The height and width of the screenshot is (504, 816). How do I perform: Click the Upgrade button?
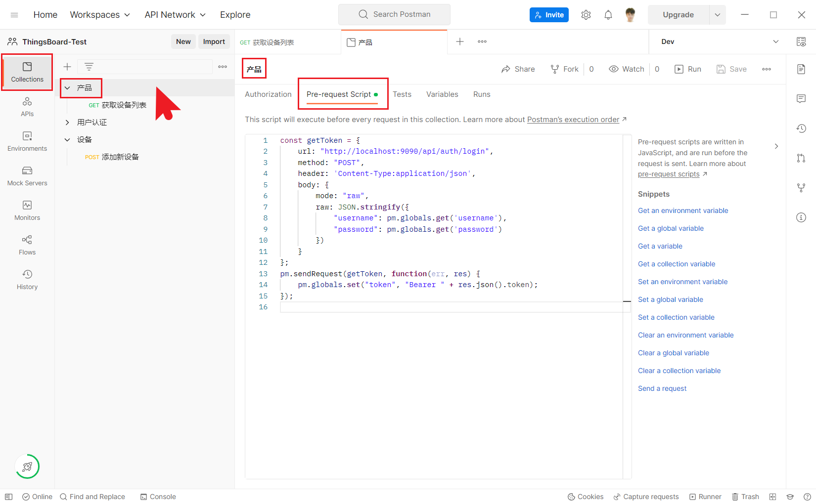pyautogui.click(x=679, y=15)
